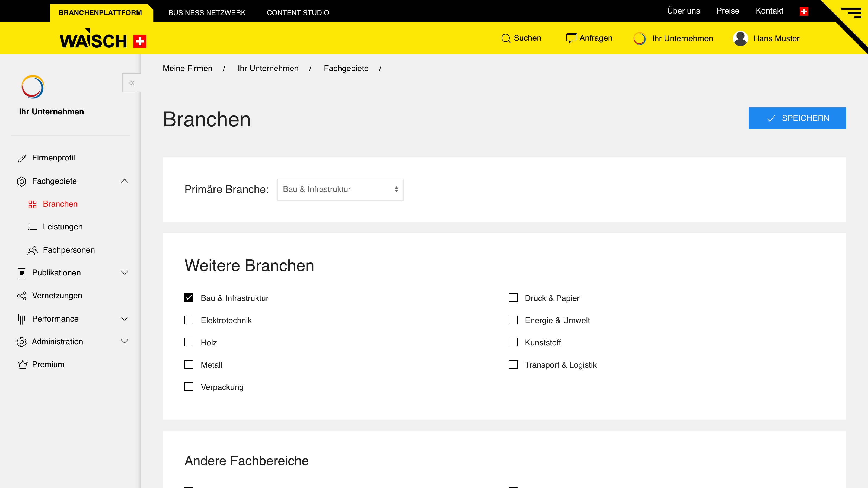Expand the Administration section chevron

(124, 342)
